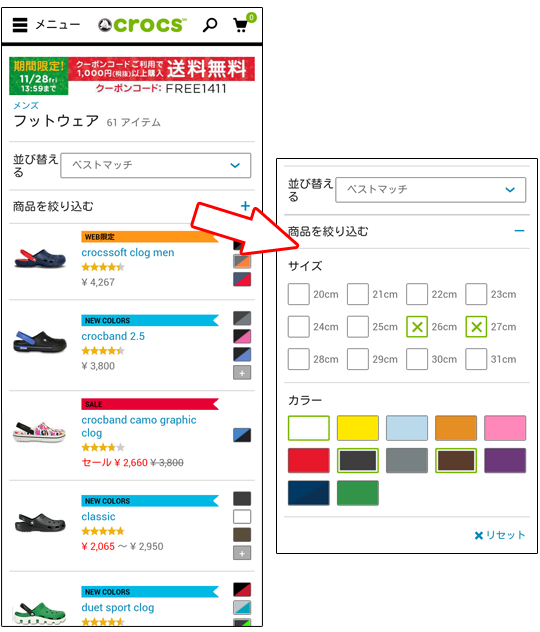The width and height of the screenshot is (540, 632).
Task: Show more colors for classic clog
Action: (242, 553)
